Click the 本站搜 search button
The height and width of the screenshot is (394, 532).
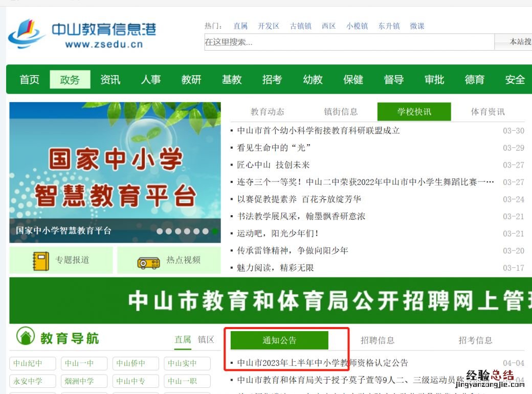[513, 42]
